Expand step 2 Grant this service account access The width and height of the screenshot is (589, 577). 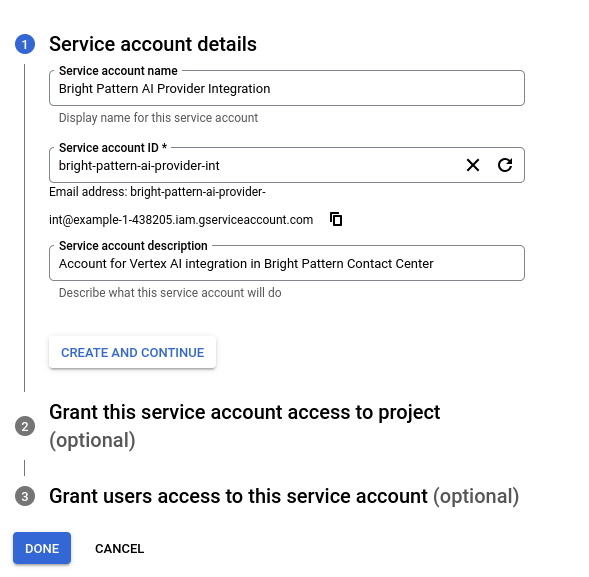(x=245, y=426)
